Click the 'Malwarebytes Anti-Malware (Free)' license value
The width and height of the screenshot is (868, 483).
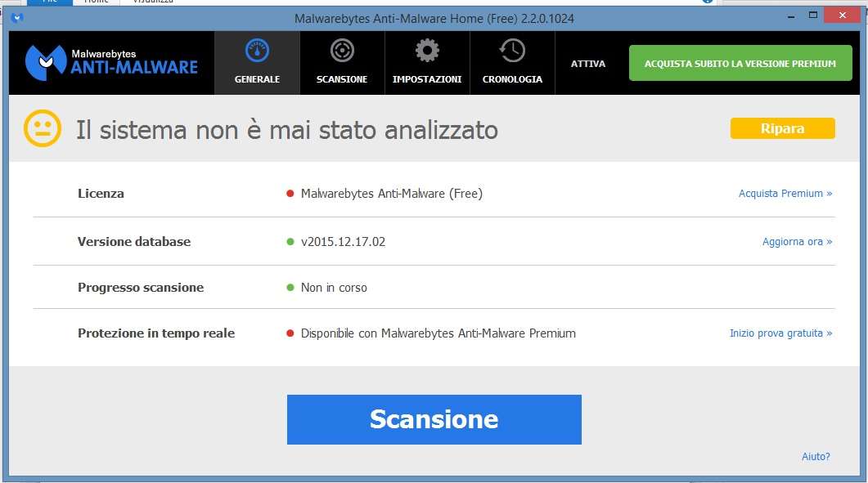click(x=392, y=193)
